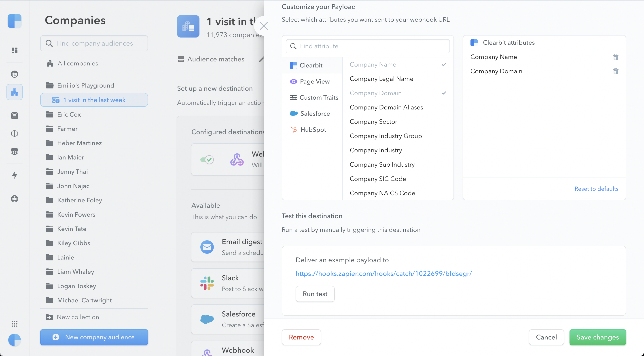Image resolution: width=644 pixels, height=356 pixels.
Task: Close the payload panel with the X
Action: click(x=264, y=26)
